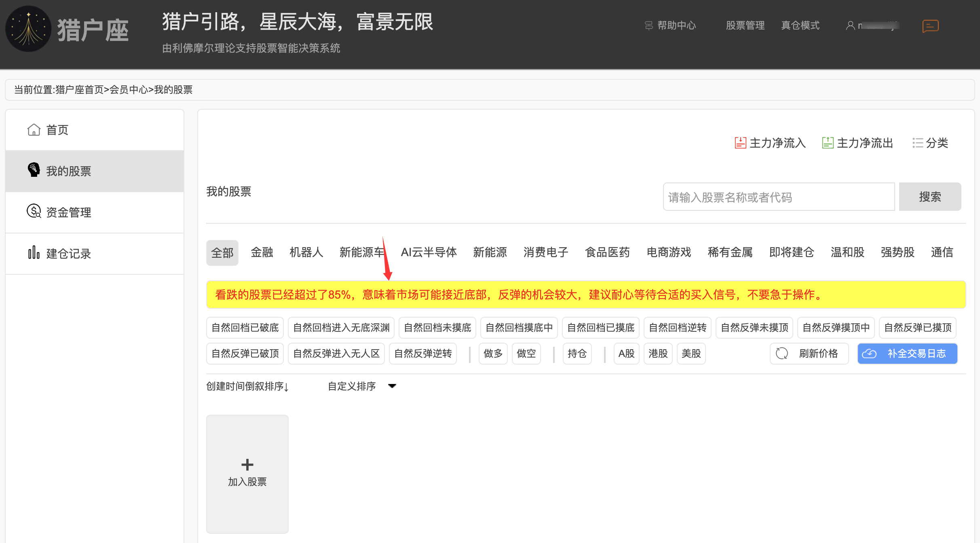This screenshot has width=980, height=543.
Task: Select the 即将建仓 tab
Action: [x=792, y=252]
